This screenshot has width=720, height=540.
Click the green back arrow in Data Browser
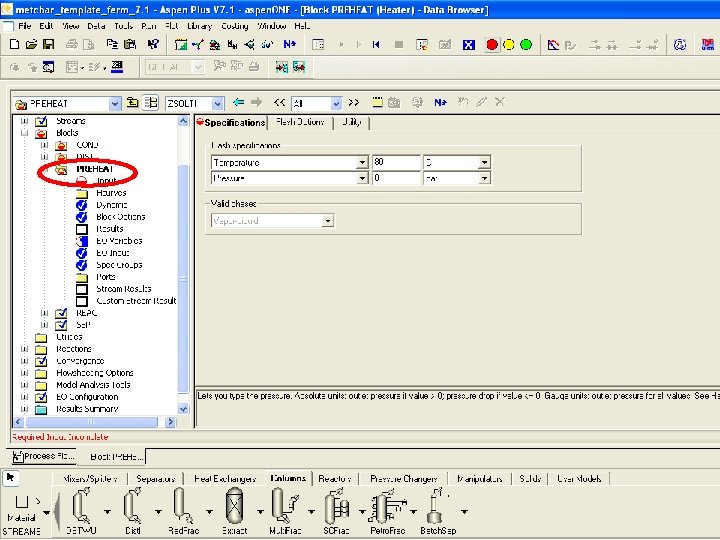tap(237, 103)
